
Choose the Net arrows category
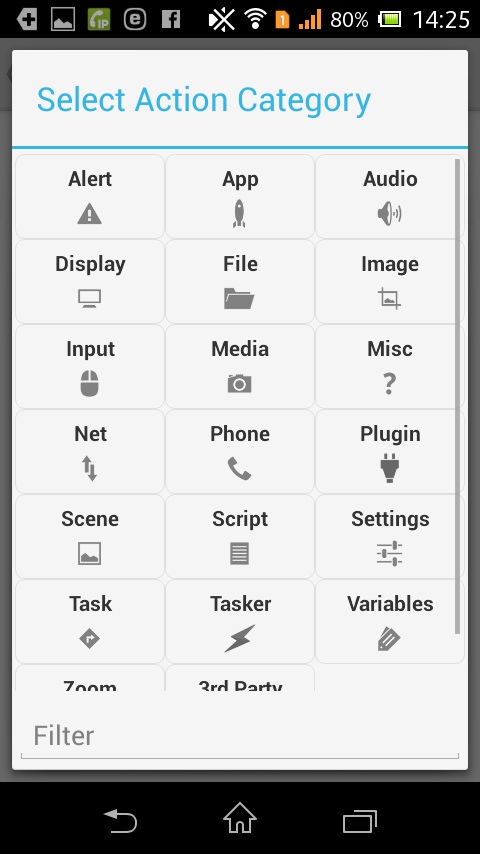90,452
